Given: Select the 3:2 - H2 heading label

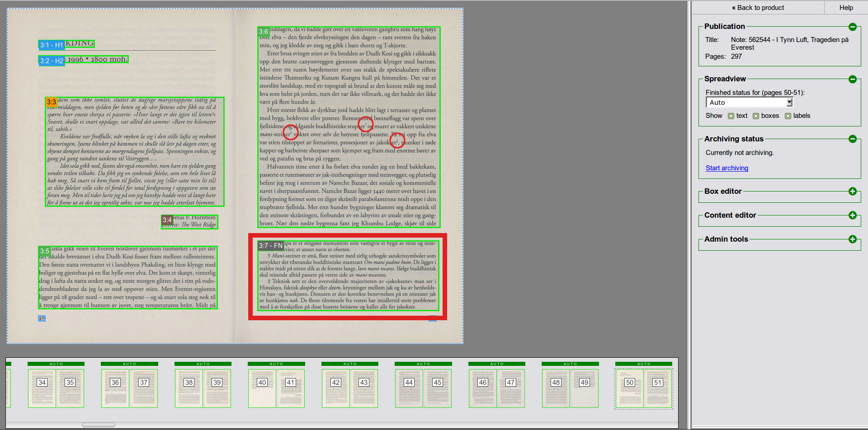Looking at the screenshot, I should click(x=52, y=61).
